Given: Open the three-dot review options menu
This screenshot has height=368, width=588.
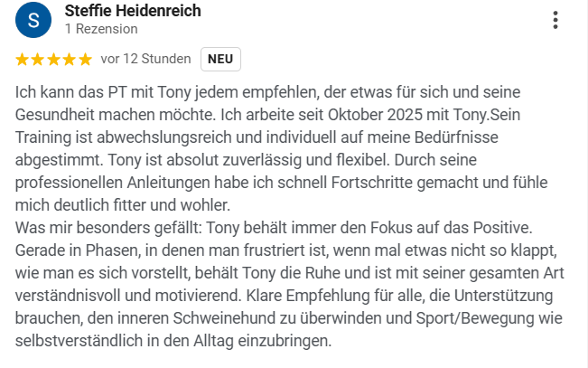Looking at the screenshot, I should pos(555,20).
